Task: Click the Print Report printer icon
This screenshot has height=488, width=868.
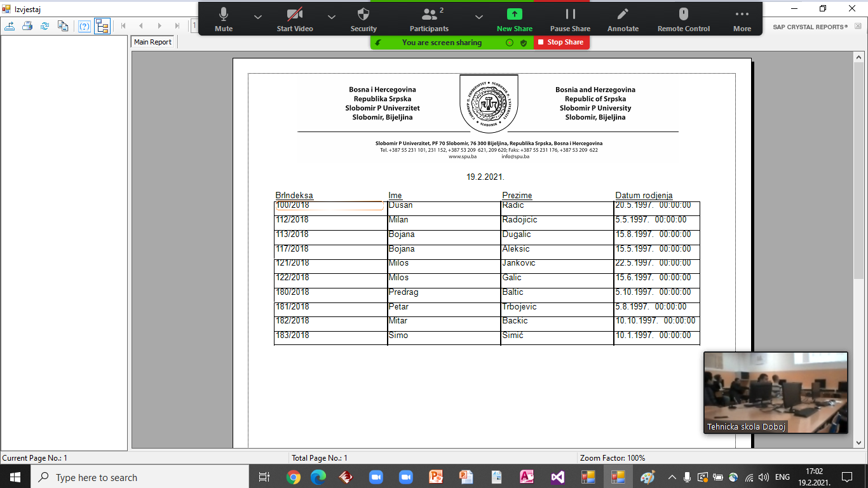Action: click(27, 26)
